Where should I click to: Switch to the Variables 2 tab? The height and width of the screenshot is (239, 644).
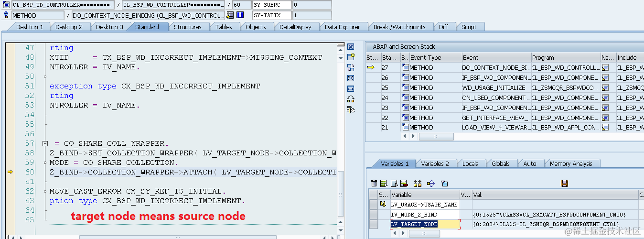(x=435, y=163)
